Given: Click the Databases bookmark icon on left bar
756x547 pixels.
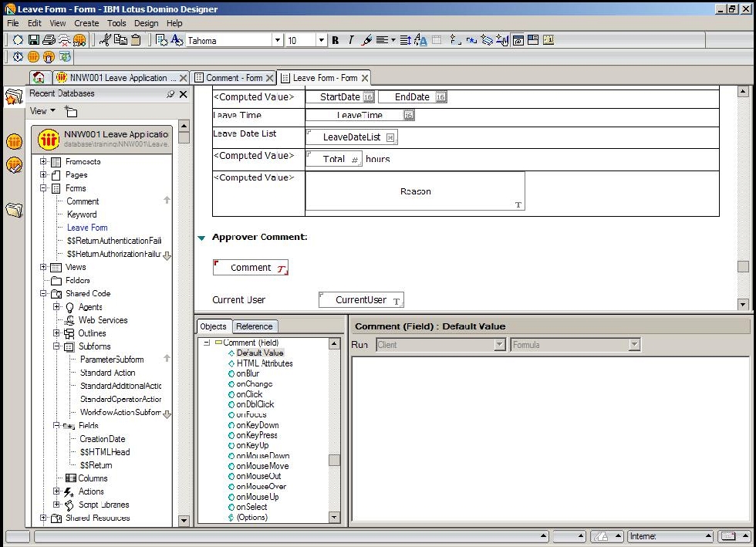Looking at the screenshot, I should 15,210.
